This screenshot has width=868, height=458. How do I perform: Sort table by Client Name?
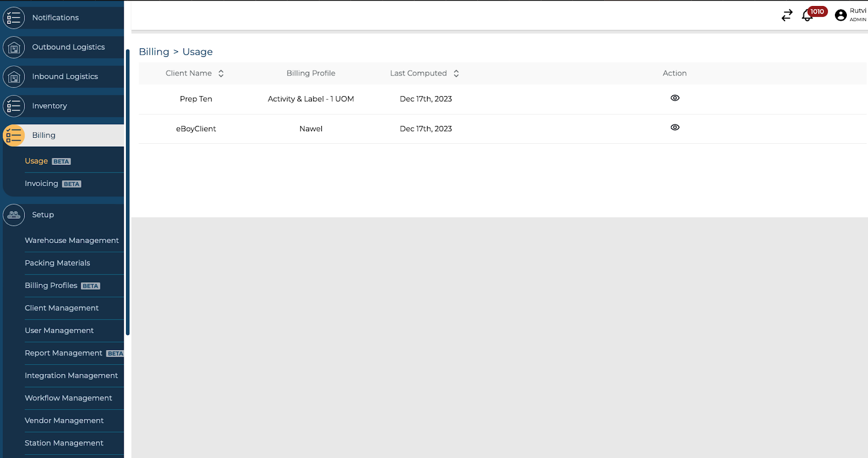[221, 74]
